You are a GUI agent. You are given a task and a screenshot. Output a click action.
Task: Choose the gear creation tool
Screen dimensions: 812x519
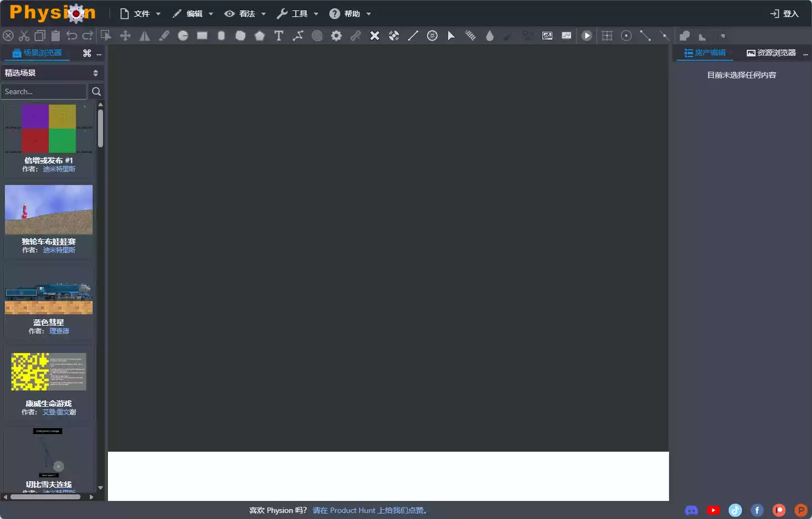coord(336,36)
